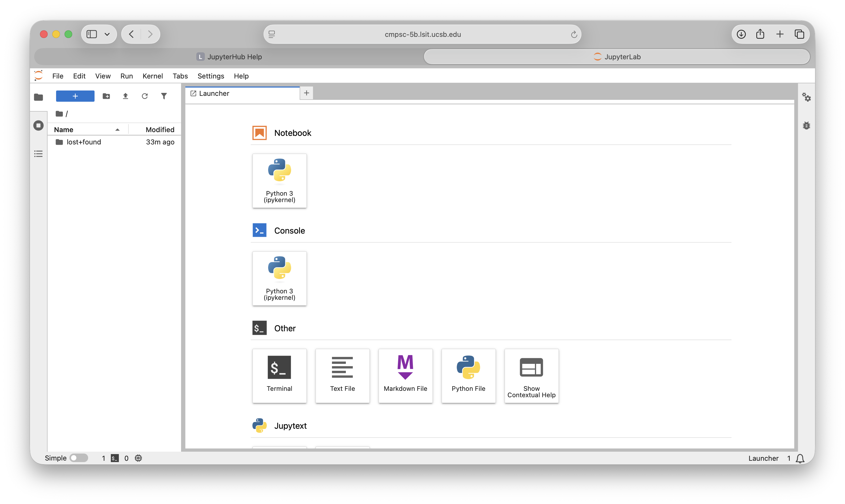Screen dimensions: 845x504
Task: Create a new folder in the file browser
Action: [x=106, y=96]
